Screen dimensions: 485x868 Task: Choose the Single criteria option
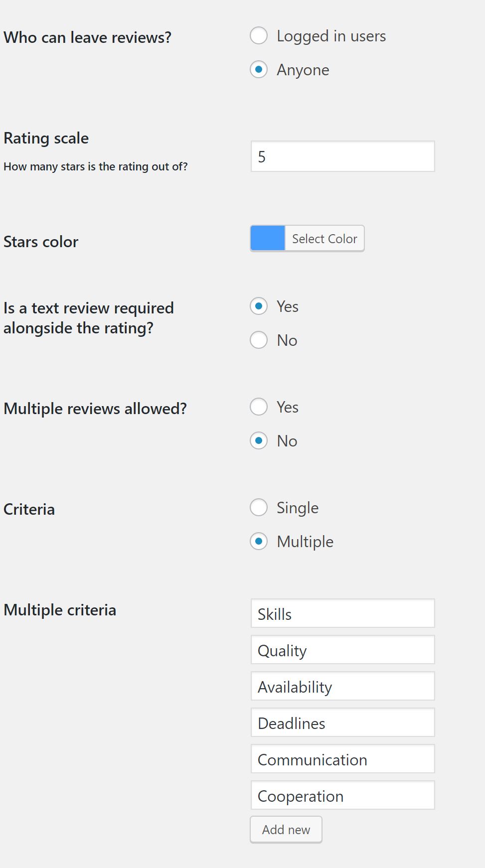click(259, 507)
